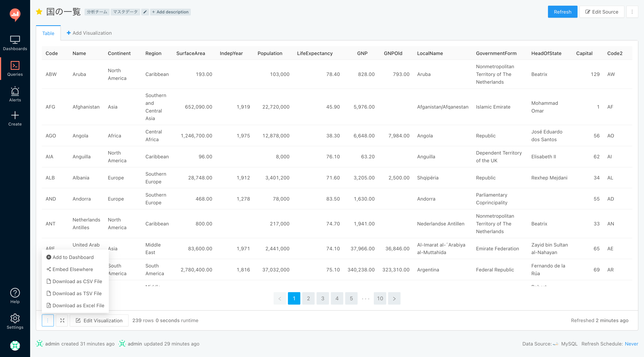This screenshot has height=357, width=644.
Task: Switch to the Table tab
Action: click(48, 33)
